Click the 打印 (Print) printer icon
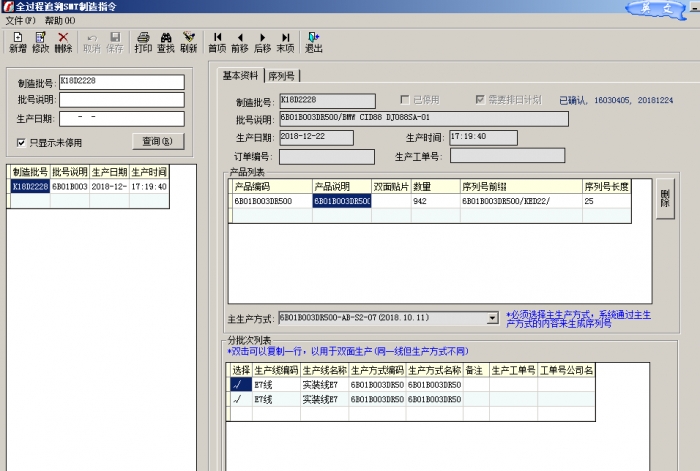Image resolution: width=700 pixels, height=471 pixels. tap(143, 42)
